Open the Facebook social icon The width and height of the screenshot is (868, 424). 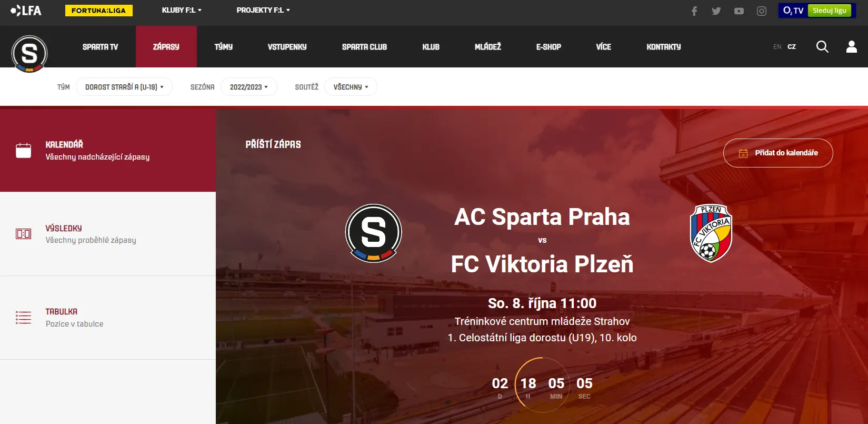(x=694, y=11)
